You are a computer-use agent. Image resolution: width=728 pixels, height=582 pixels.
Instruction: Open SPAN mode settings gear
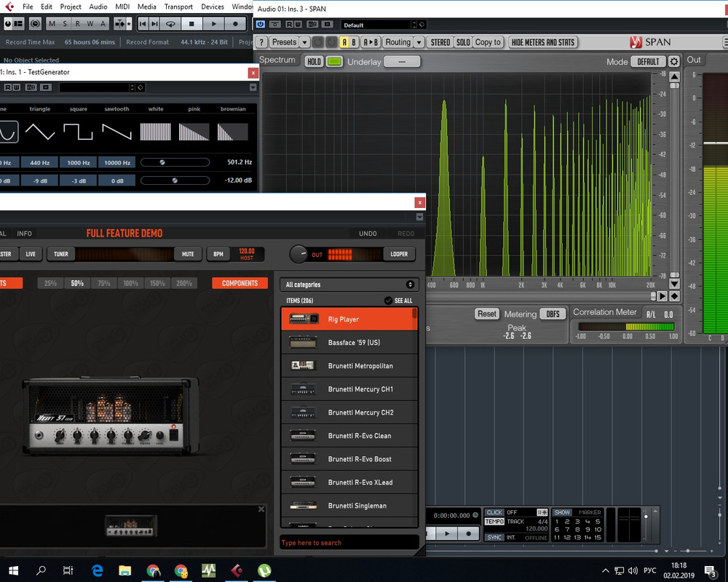pos(674,61)
